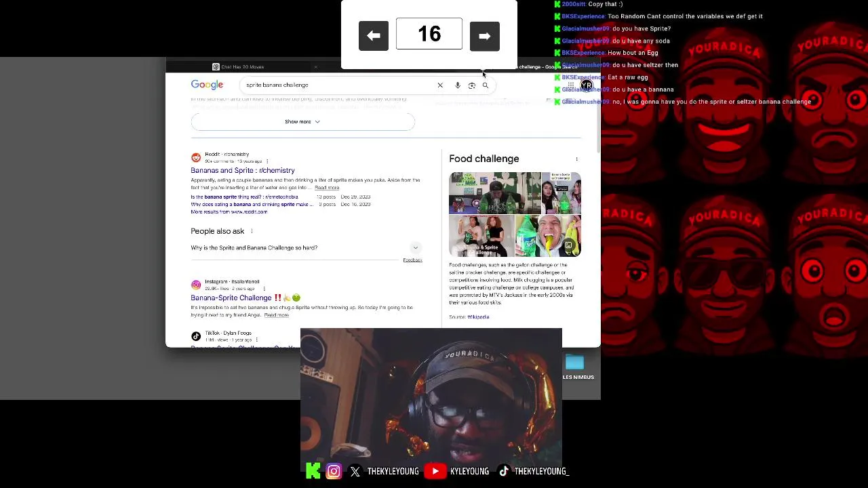Open Google Lens camera search icon

click(x=472, y=85)
